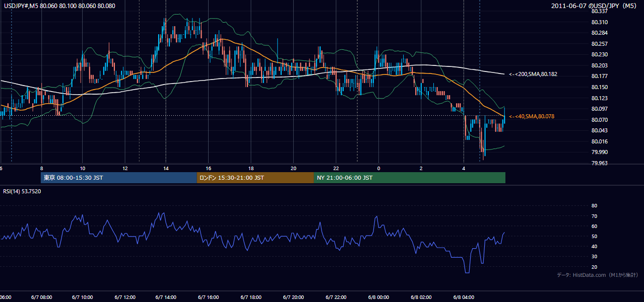
Task: Click RSI scale value 50
Action: pyautogui.click(x=594, y=236)
